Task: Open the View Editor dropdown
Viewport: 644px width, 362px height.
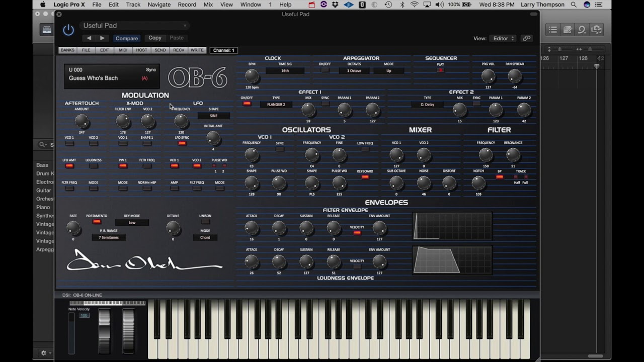Action: pos(503,38)
